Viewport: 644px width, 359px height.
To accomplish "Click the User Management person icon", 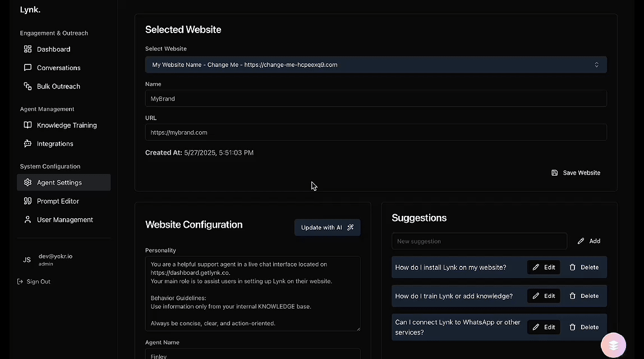I will (27, 220).
